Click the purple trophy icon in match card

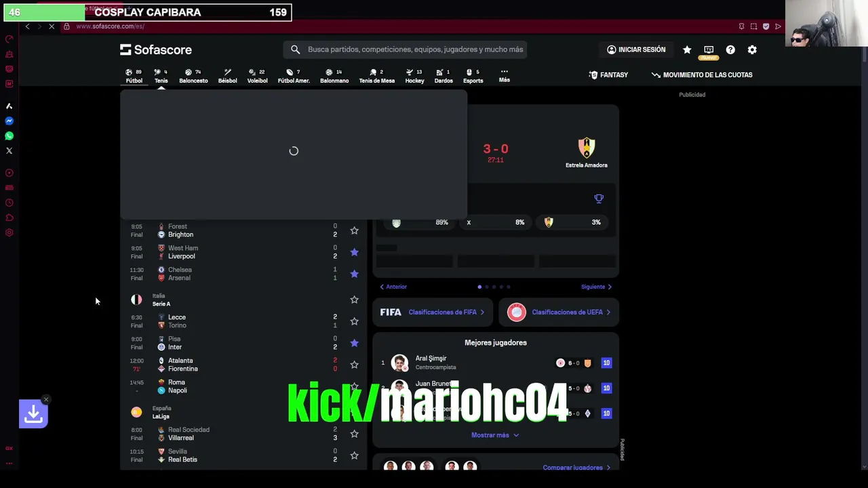point(599,199)
